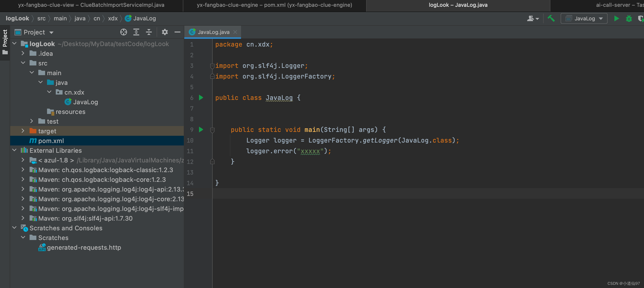Viewport: 644px width, 288px height.
Task: Click the azul-1.8 JDK icon
Action: click(x=33, y=160)
